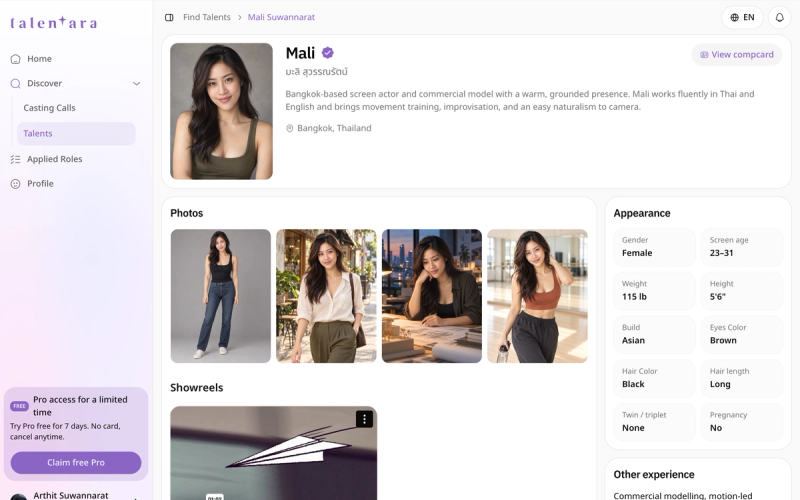Click the Height 5'6" card
Screen dimensions: 800x500
coord(742,291)
